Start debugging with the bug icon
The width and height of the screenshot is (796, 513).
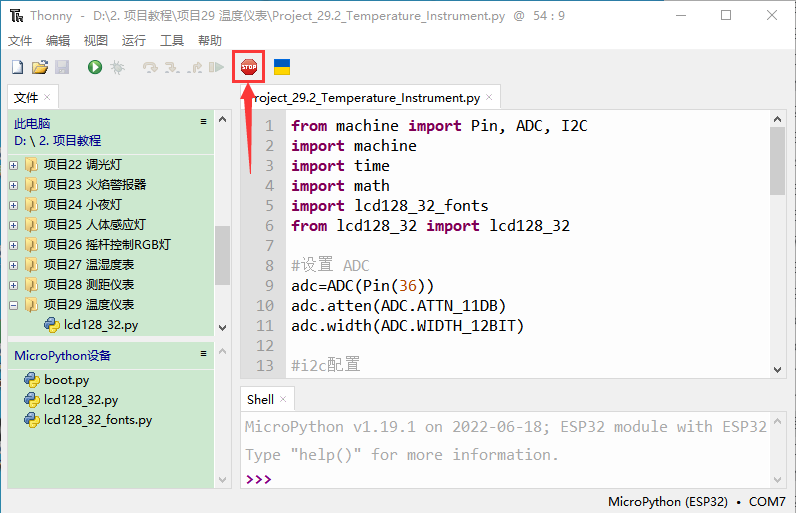(x=117, y=67)
